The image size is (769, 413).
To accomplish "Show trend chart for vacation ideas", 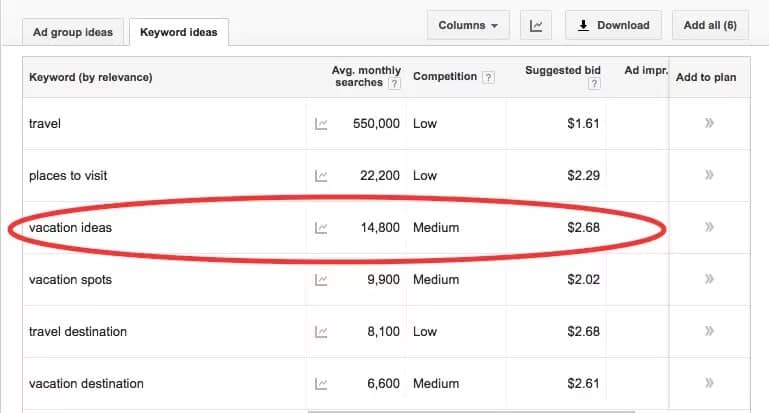I will click(x=321, y=228).
